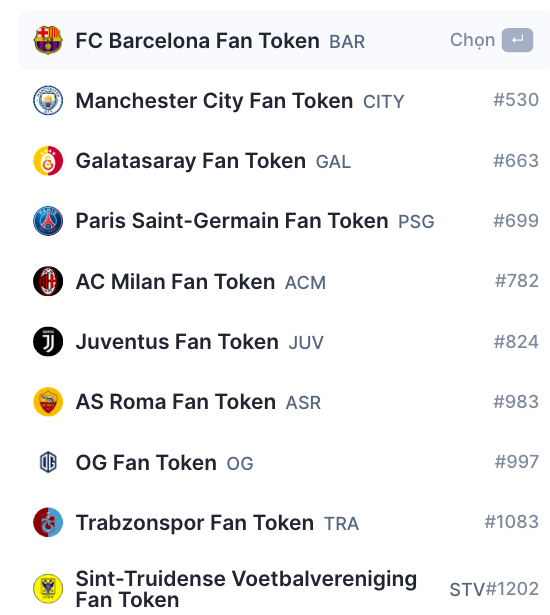Click the AS Roma crest icon
The width and height of the screenshot is (550, 615).
[48, 402]
